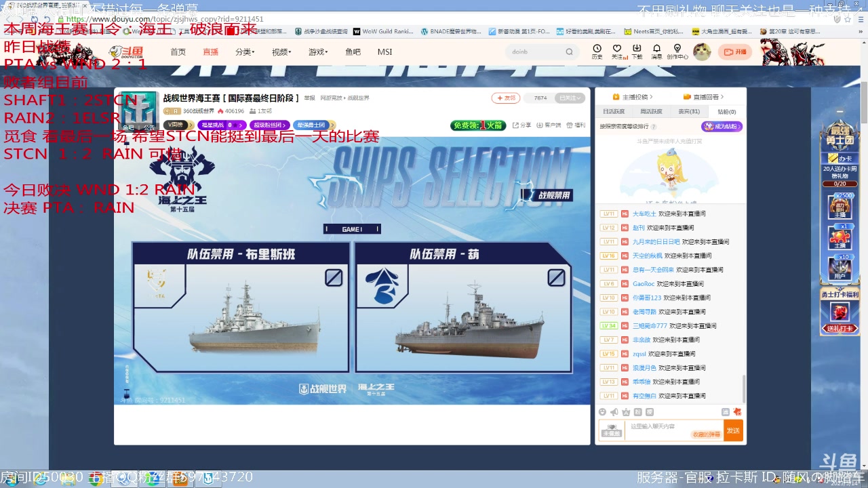The height and width of the screenshot is (488, 868).
Task: Expand the 游戏 games dropdown
Action: pos(318,52)
